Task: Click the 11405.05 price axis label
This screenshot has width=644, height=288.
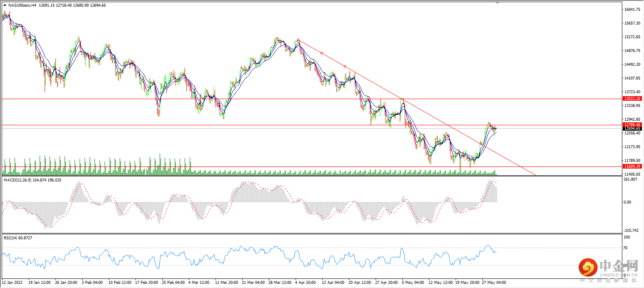Action: [x=633, y=174]
